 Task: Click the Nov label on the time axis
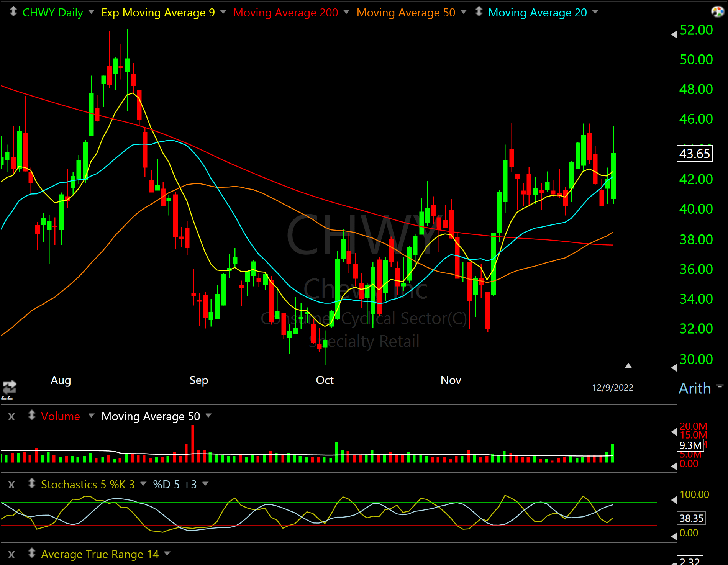[451, 380]
